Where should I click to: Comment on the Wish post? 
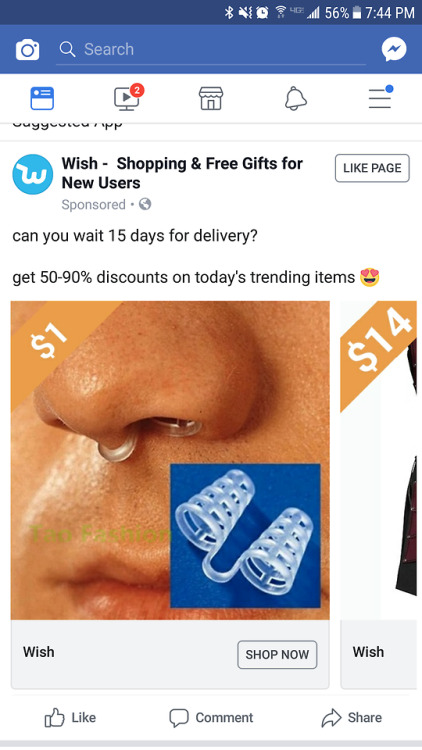(211, 717)
